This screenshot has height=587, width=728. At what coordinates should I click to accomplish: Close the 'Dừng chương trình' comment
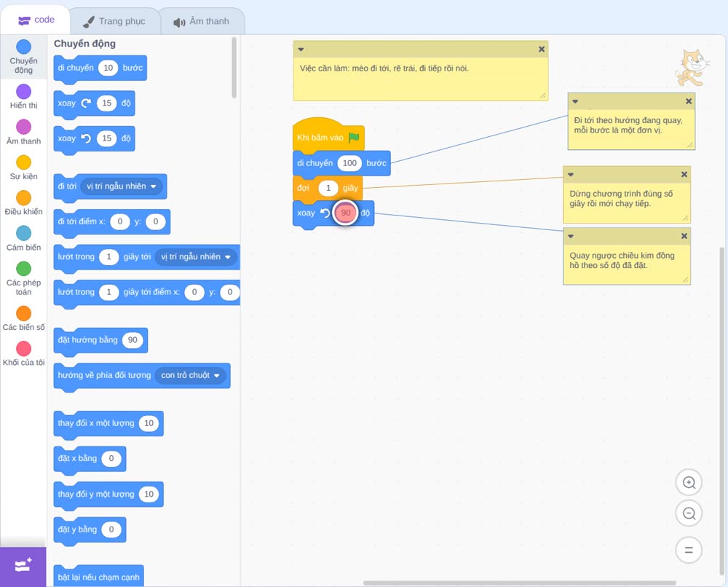[x=684, y=174]
